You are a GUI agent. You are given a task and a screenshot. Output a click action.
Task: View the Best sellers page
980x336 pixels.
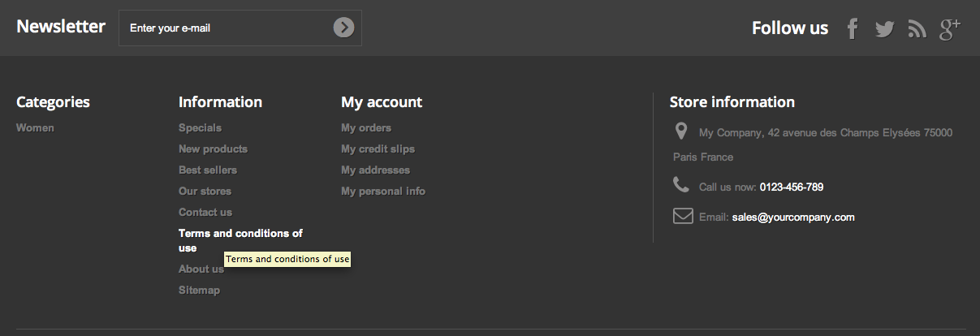(208, 170)
